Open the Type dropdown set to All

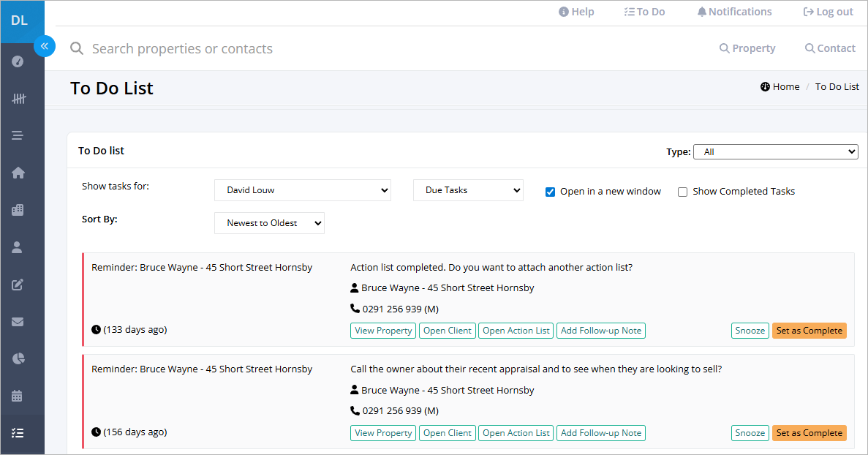tap(776, 151)
